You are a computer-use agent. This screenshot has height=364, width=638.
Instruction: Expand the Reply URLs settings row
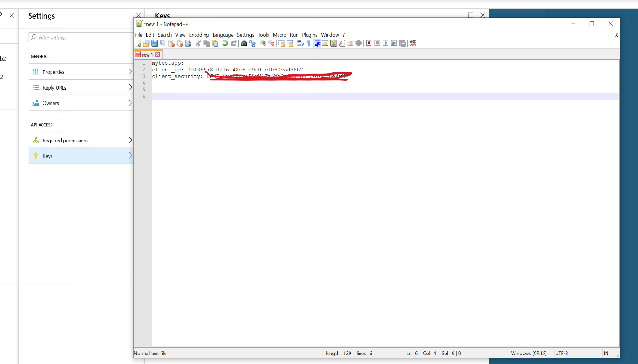tap(81, 88)
